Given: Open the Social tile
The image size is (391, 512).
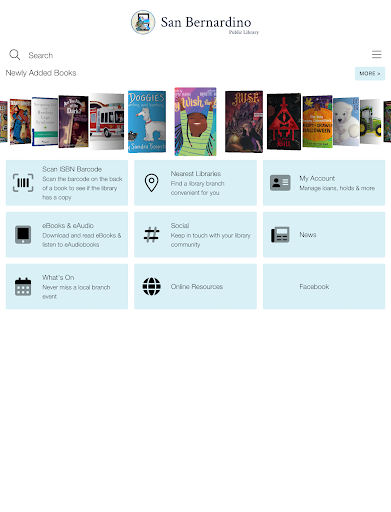Looking at the screenshot, I should (195, 235).
